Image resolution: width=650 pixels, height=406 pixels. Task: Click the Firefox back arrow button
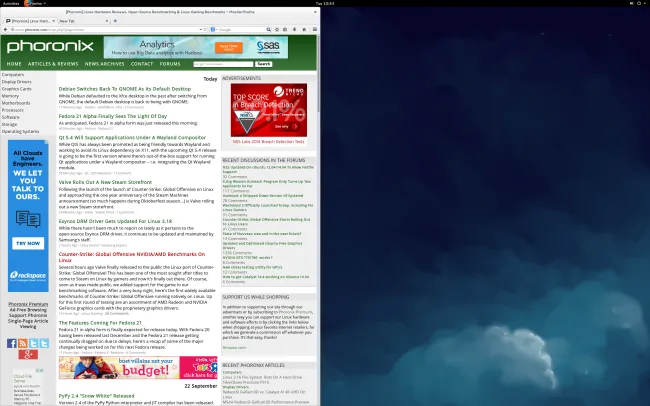coord(6,30)
